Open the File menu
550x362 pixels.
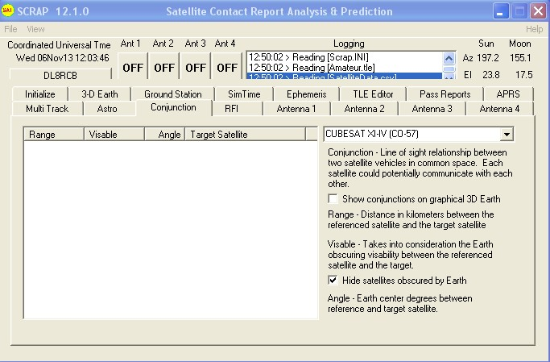11,29
